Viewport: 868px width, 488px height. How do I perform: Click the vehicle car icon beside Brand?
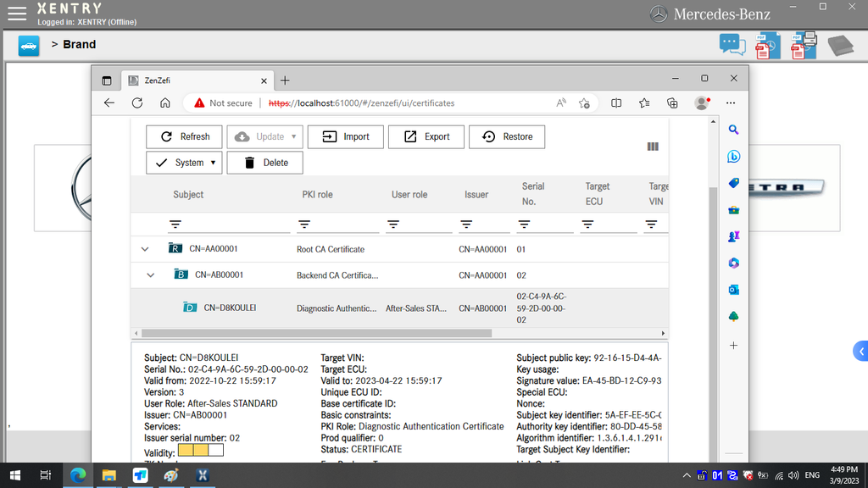click(29, 46)
